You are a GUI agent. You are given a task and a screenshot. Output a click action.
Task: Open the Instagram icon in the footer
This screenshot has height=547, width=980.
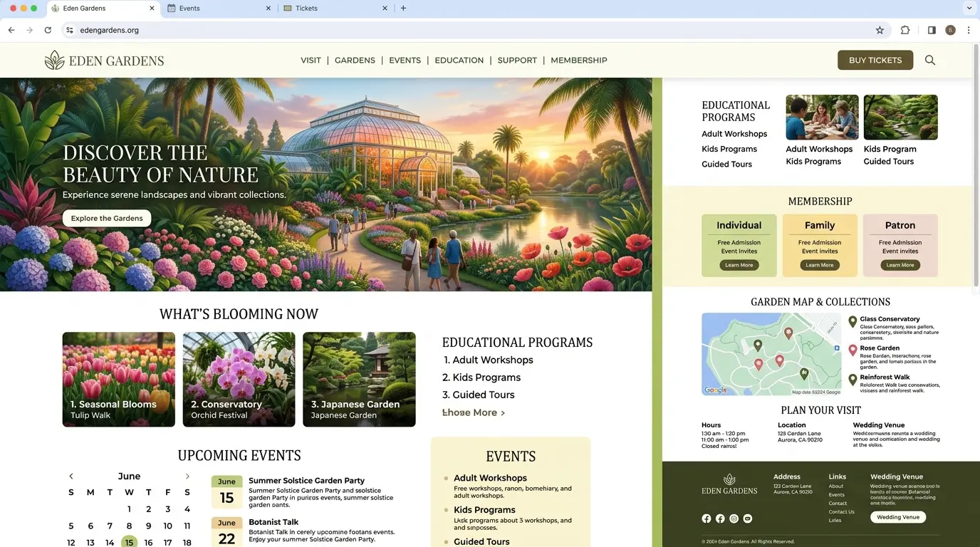[734, 519]
